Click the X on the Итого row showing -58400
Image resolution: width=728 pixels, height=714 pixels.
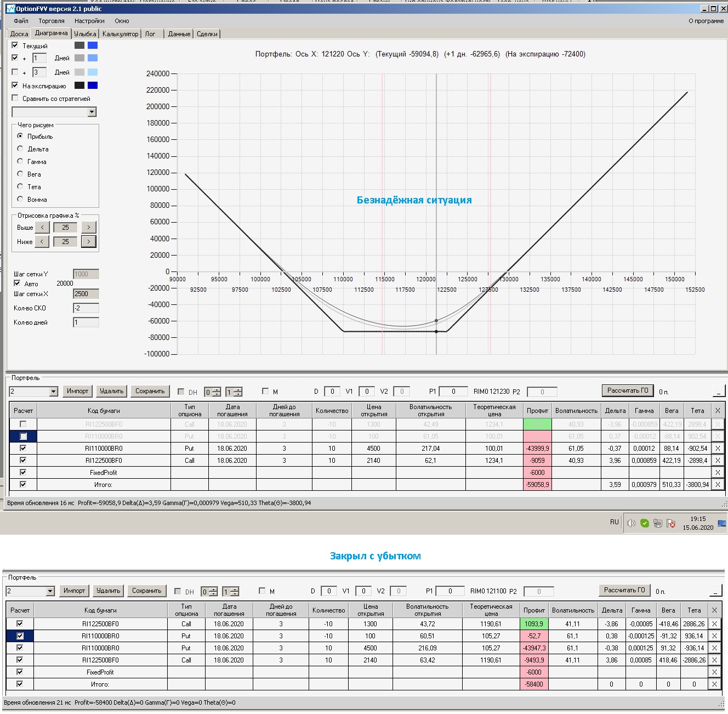tap(714, 684)
